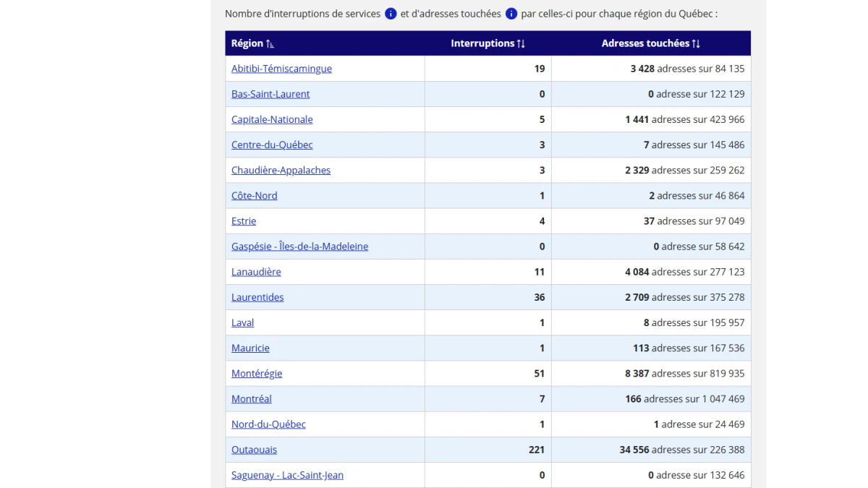The width and height of the screenshot is (868, 488).
Task: Open the Gaspésie - Îles-de-la-Madeleine link
Action: [x=299, y=247]
